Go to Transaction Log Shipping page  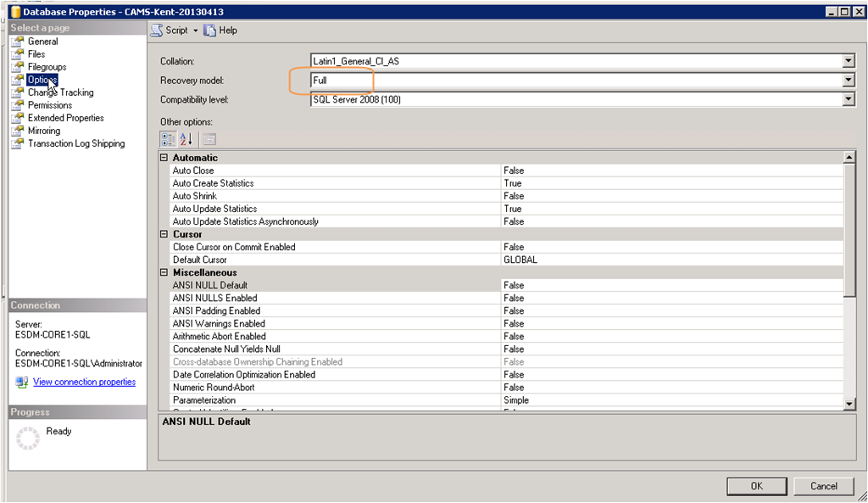[x=75, y=143]
